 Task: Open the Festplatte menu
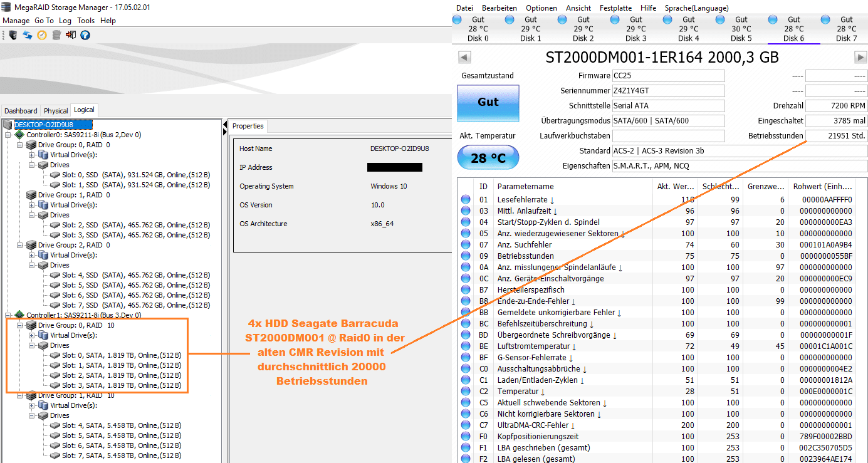[x=615, y=8]
